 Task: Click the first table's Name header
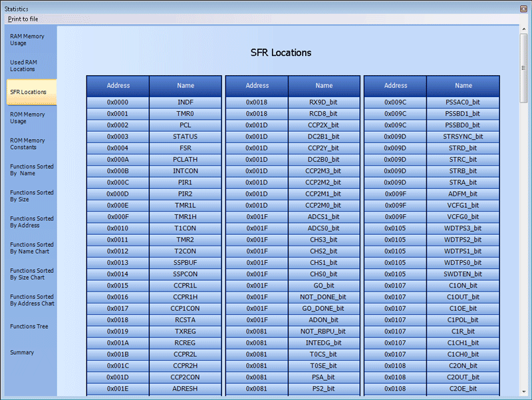click(x=186, y=86)
